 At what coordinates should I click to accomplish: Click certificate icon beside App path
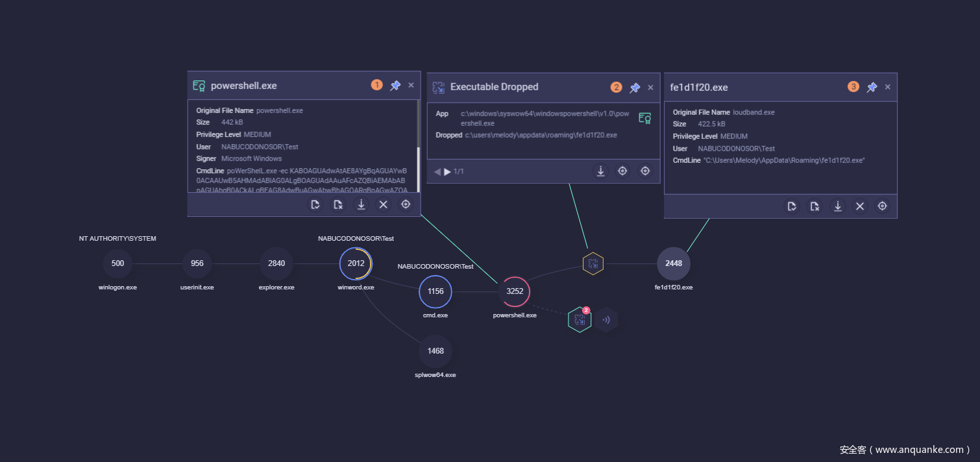click(644, 118)
